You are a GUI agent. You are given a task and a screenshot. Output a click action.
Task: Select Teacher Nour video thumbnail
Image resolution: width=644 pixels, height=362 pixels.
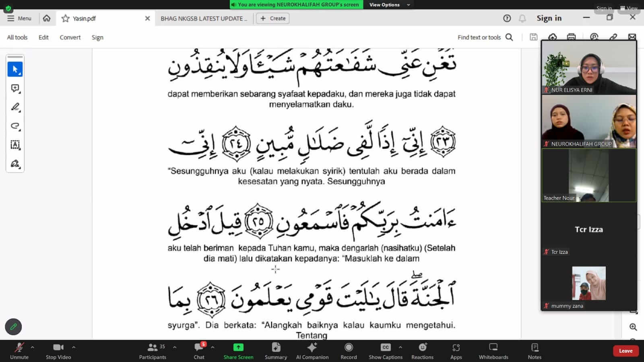(x=589, y=175)
